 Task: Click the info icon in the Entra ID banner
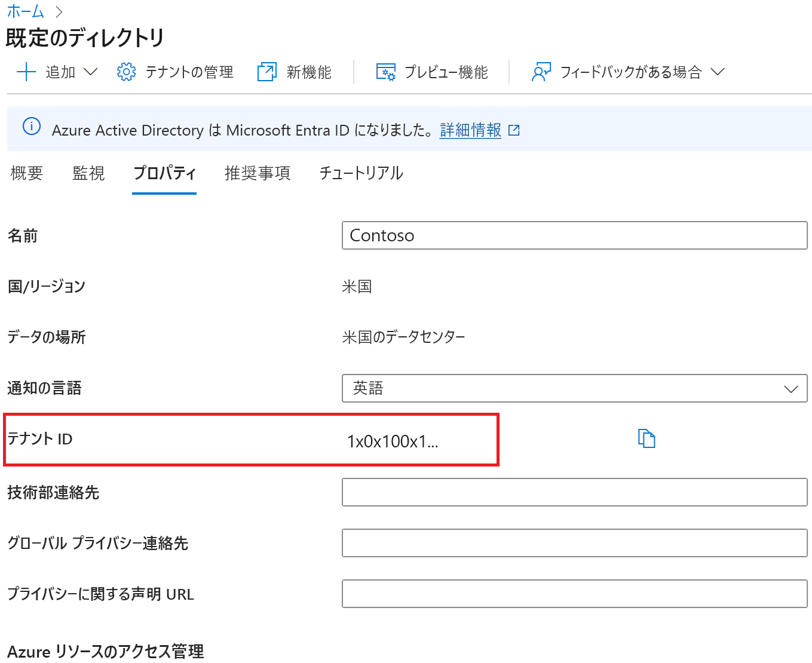31,127
